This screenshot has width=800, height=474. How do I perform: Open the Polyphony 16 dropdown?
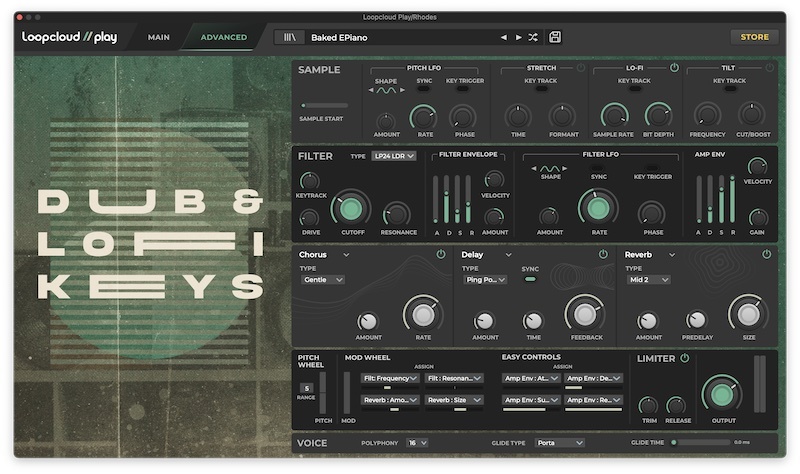click(417, 442)
